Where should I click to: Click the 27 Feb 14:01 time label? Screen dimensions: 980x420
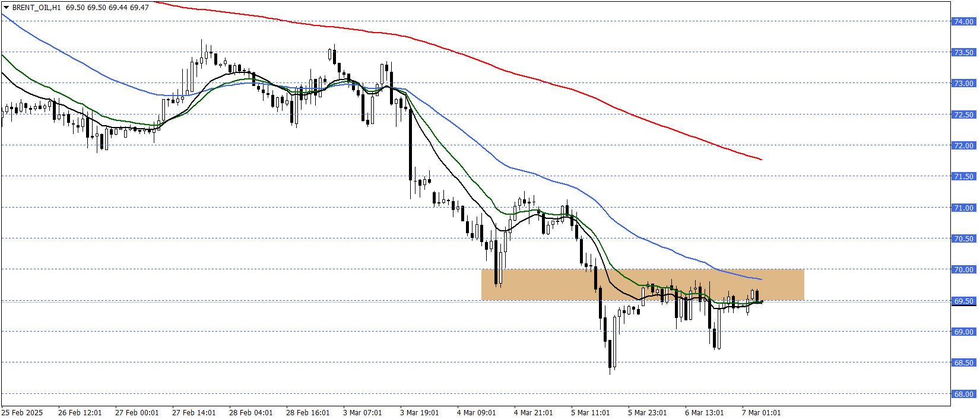coord(194,412)
